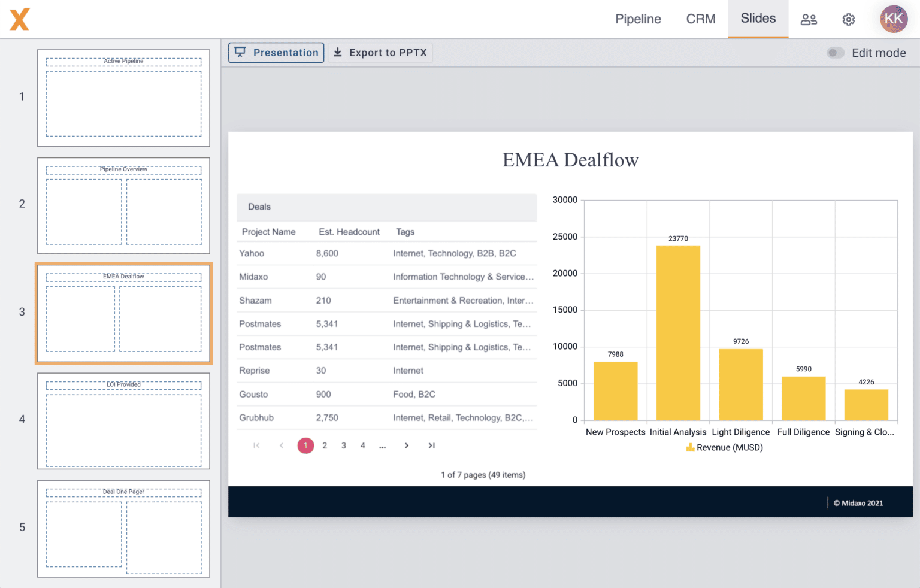Jump to last page of Deals table
The width and height of the screenshot is (920, 588).
pos(431,445)
